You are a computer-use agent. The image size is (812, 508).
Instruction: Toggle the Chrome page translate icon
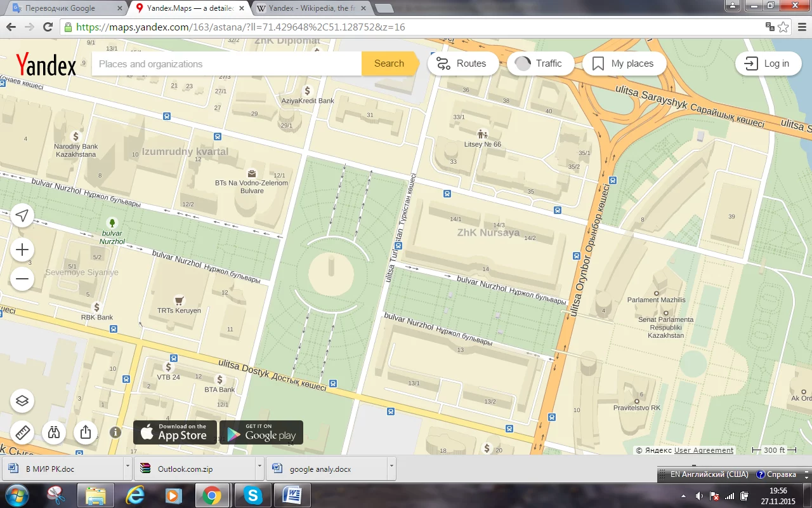[769, 27]
